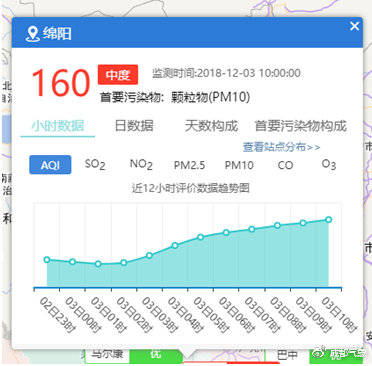Click the location pin icon beside 绵阳
Screen dimensions: 372x366
click(32, 34)
